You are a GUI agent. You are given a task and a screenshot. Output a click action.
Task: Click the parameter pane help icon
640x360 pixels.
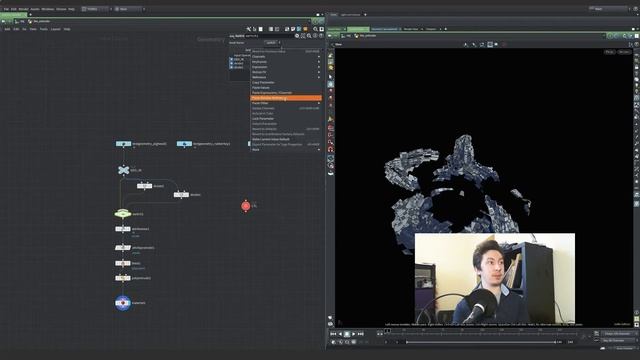coord(321,36)
